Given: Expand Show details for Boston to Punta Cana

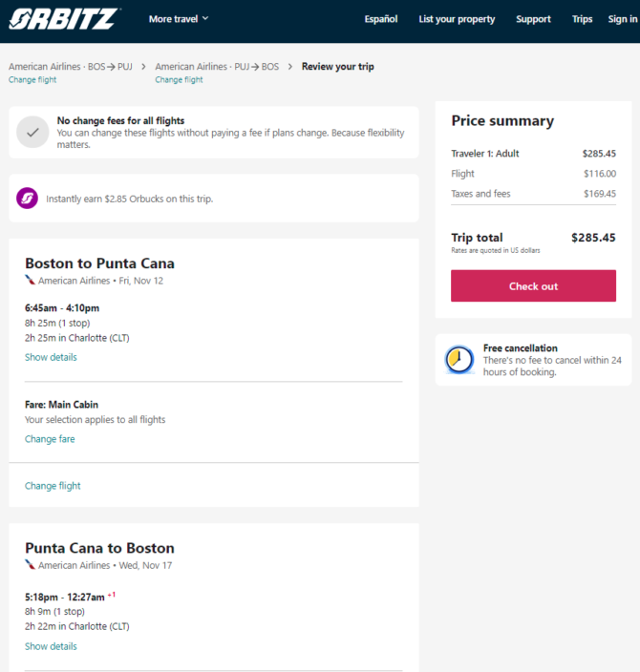Looking at the screenshot, I should click(51, 357).
